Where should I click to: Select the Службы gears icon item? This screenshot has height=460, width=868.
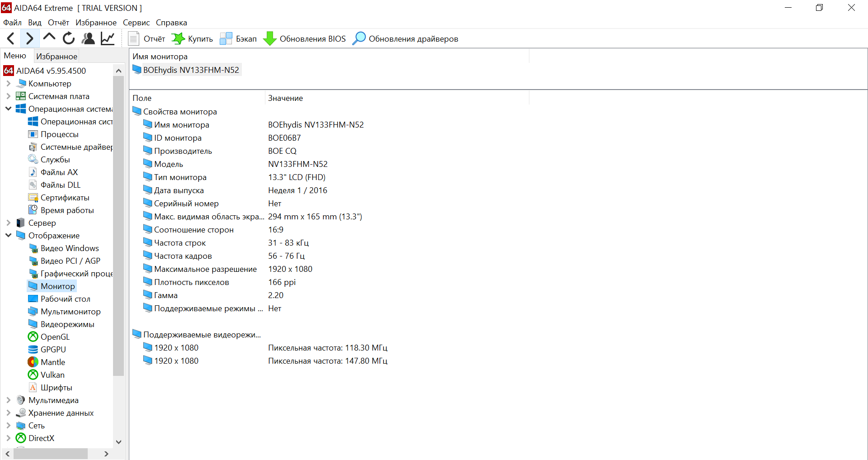point(49,159)
